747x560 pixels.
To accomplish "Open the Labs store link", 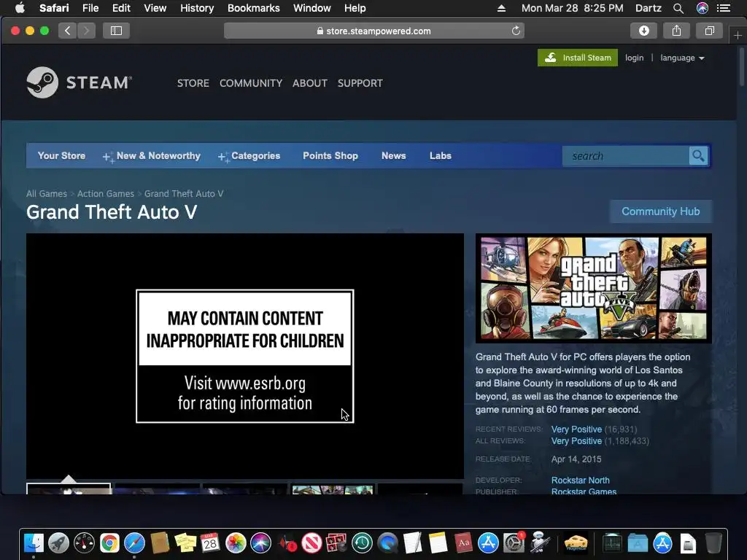I will [x=440, y=156].
